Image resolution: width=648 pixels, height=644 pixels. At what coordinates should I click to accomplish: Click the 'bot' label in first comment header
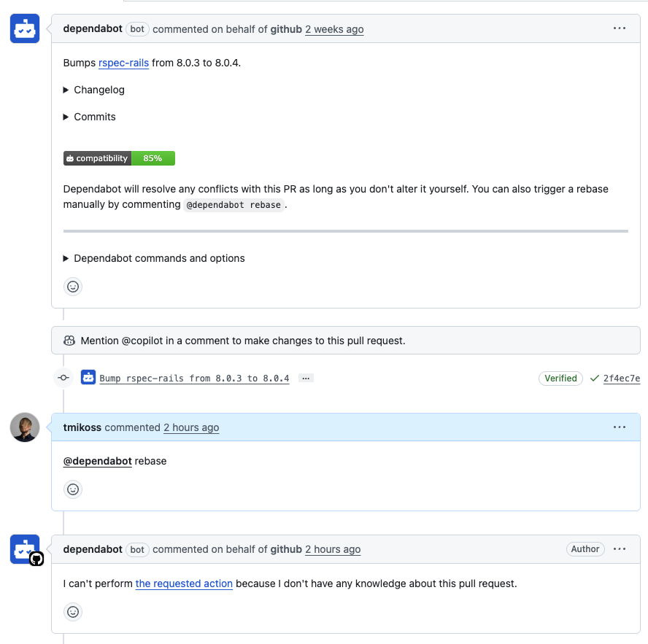137,29
